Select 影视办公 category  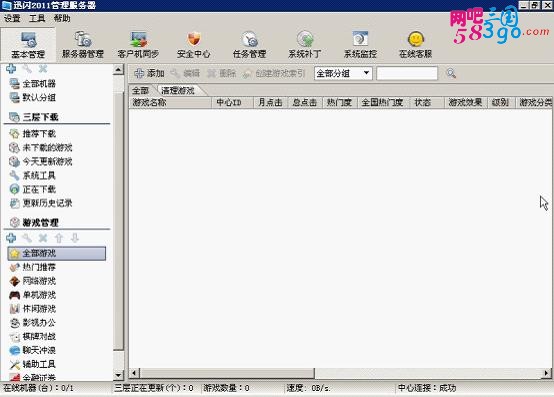[33, 322]
